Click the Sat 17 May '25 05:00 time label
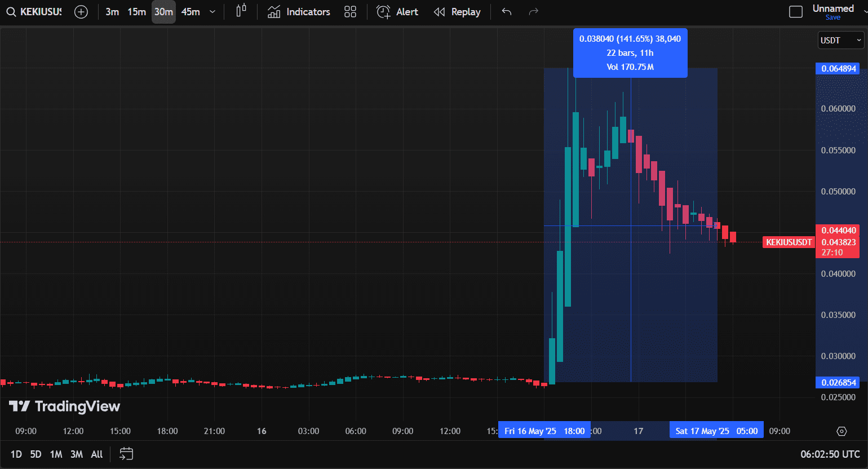 click(716, 431)
